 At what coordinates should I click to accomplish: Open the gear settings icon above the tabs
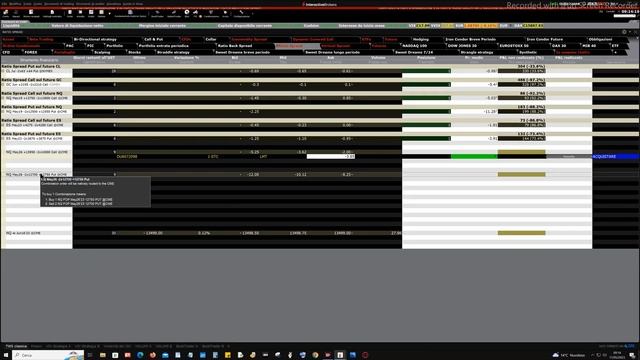pyautogui.click(x=624, y=32)
